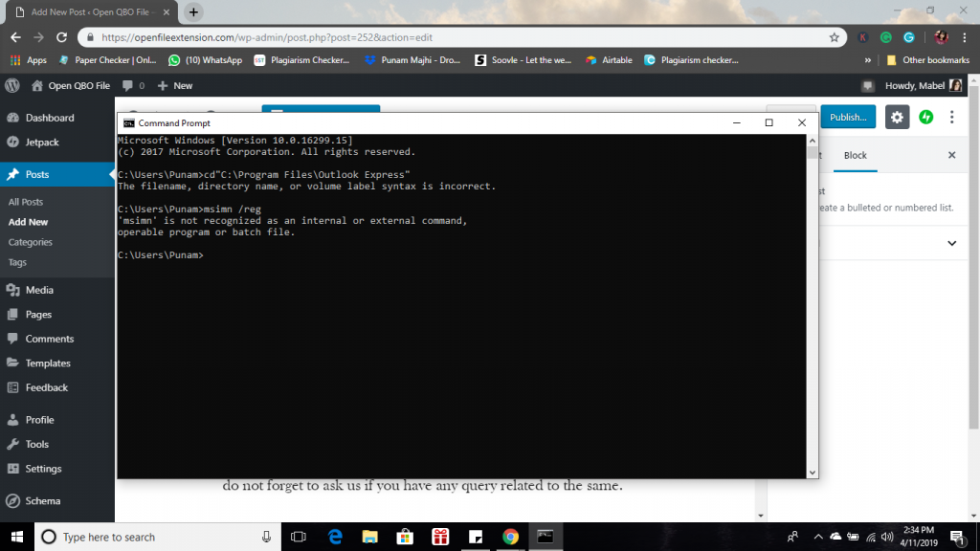Click the Dashboard sidebar item
The height and width of the screenshot is (551, 980).
tap(50, 118)
